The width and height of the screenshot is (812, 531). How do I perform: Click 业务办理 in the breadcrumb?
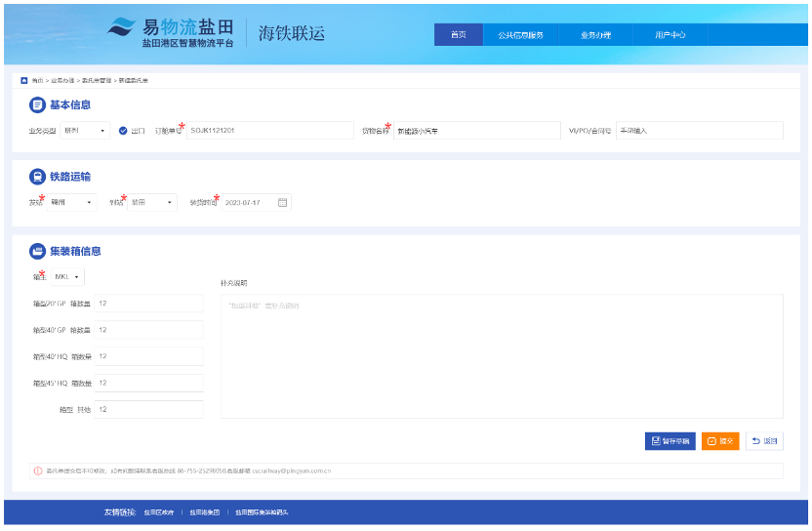[x=62, y=80]
